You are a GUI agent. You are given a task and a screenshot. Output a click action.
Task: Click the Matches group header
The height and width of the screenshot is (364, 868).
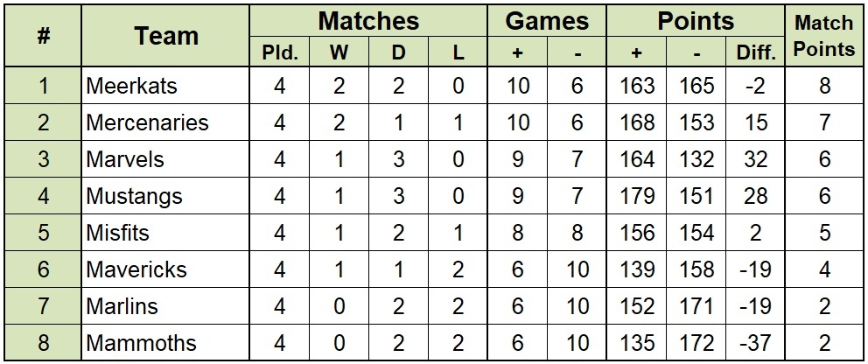(x=368, y=21)
